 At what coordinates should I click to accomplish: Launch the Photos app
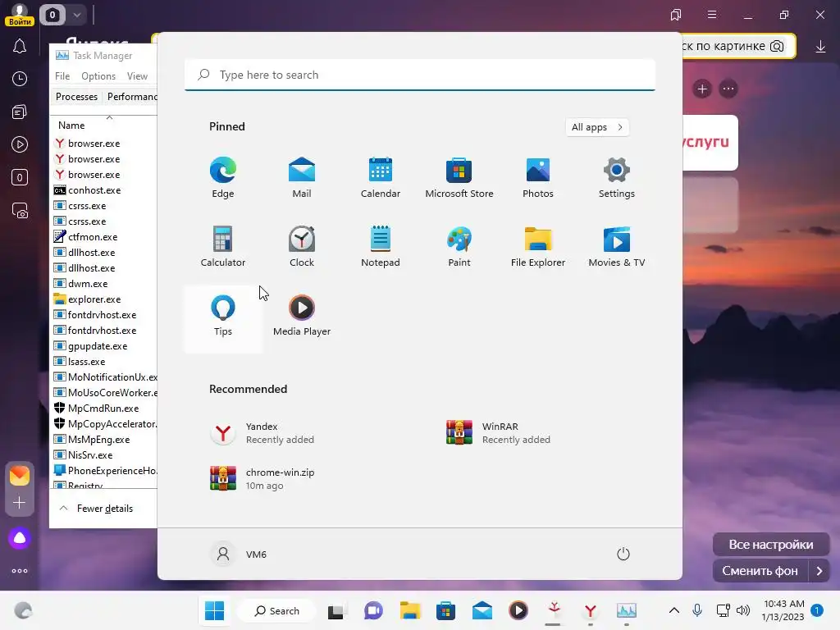coord(538,178)
